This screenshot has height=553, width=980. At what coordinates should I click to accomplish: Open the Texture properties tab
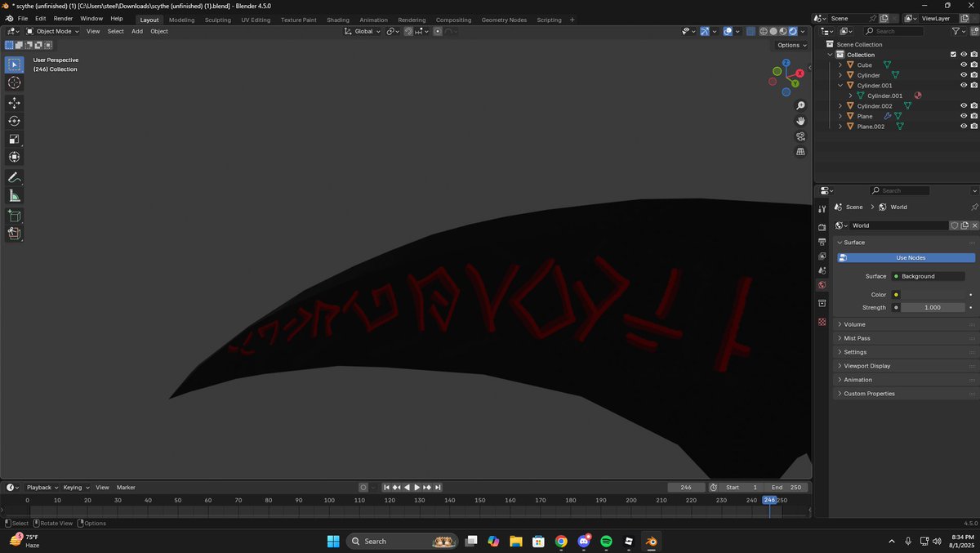click(x=822, y=322)
